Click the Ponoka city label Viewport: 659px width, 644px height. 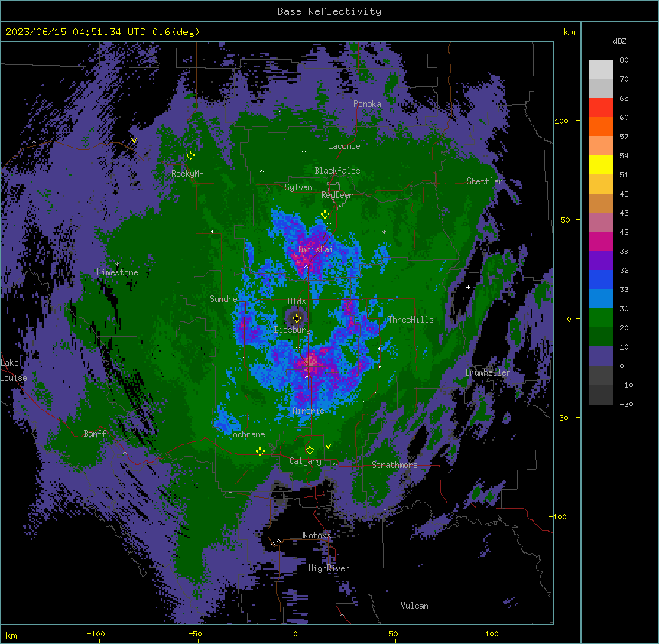367,104
